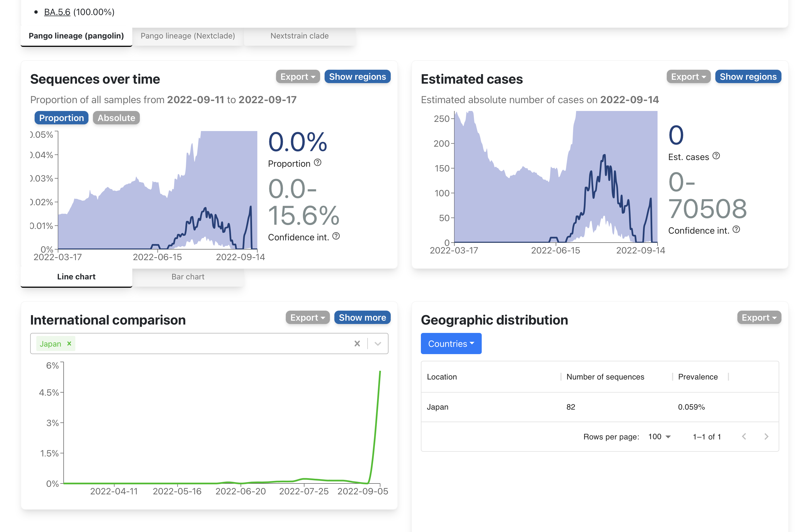The width and height of the screenshot is (801, 532).
Task: Click Show more in International comparison
Action: [362, 318]
